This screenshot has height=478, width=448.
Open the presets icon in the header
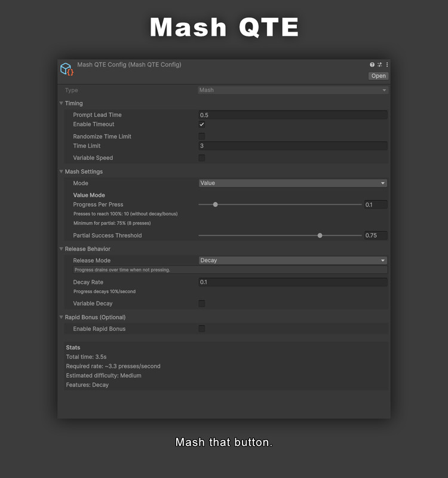[379, 64]
